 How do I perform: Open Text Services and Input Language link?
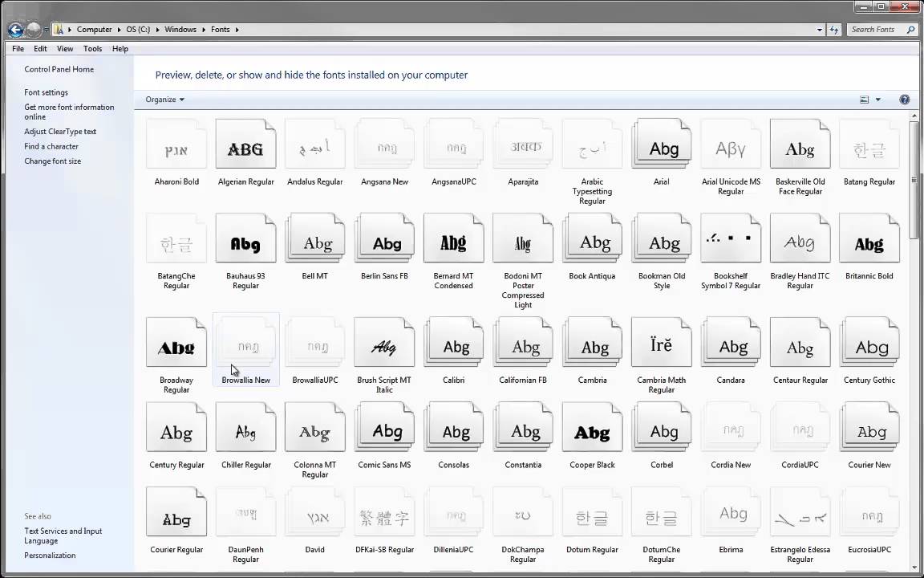[x=63, y=536]
